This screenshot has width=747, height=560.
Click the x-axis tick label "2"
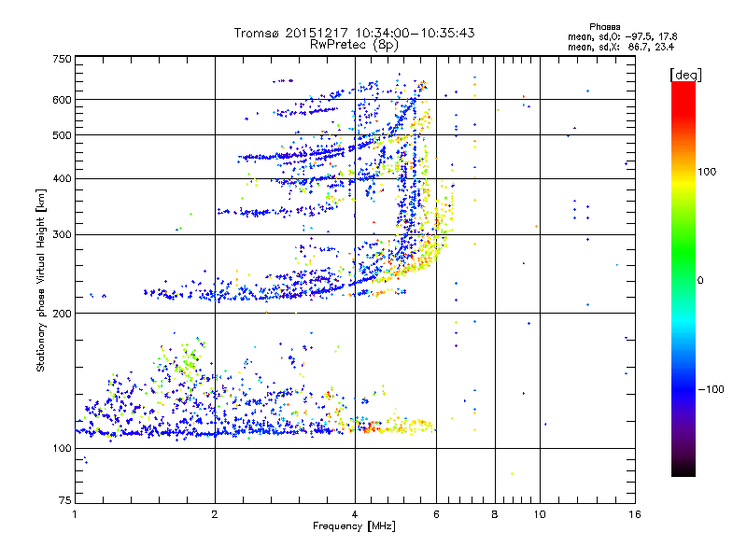215,514
